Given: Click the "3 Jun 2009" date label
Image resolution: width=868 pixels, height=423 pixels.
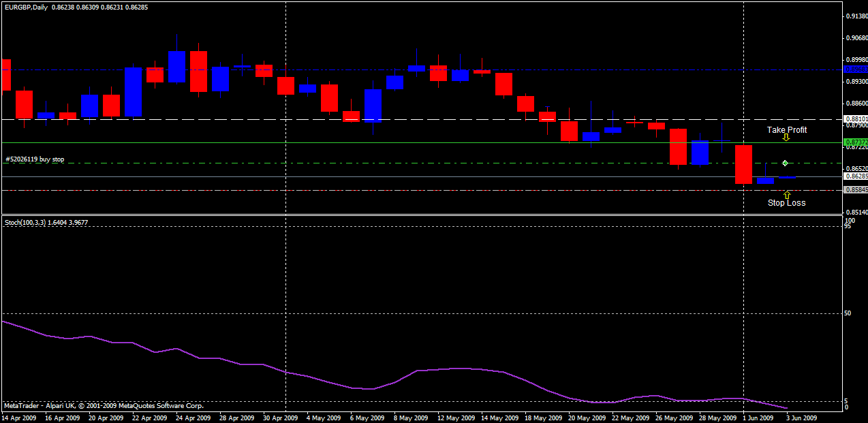Looking at the screenshot, I should [802, 418].
